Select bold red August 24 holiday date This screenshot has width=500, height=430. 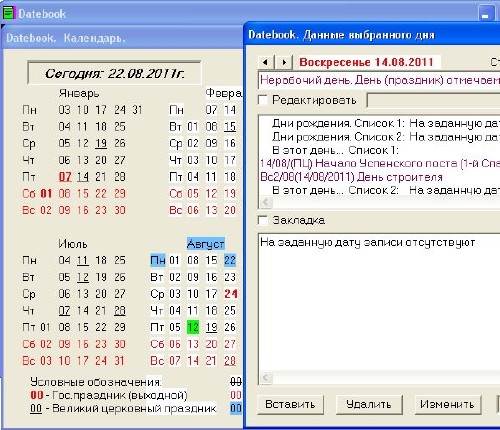tap(231, 294)
